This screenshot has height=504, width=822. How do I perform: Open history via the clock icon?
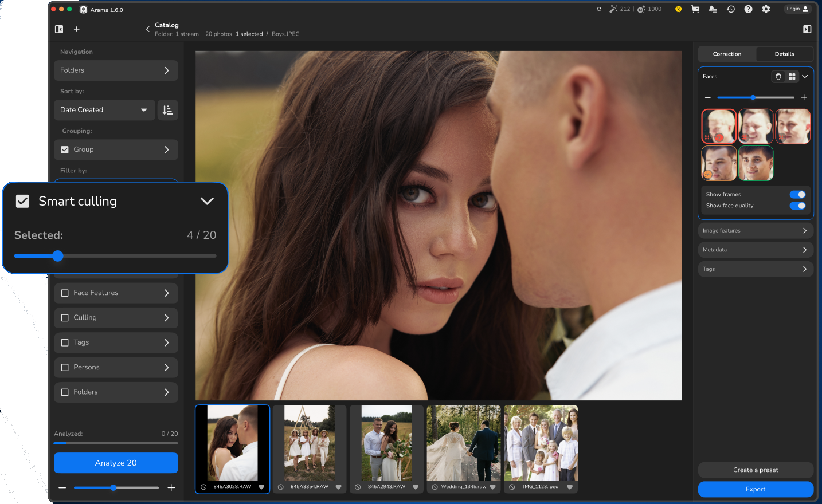pos(731,9)
